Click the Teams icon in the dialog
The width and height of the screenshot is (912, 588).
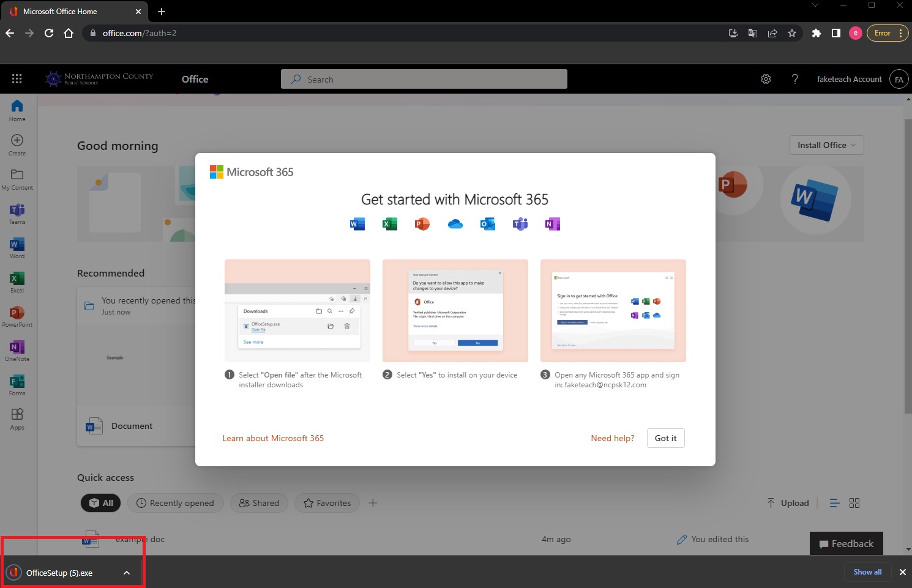point(520,224)
